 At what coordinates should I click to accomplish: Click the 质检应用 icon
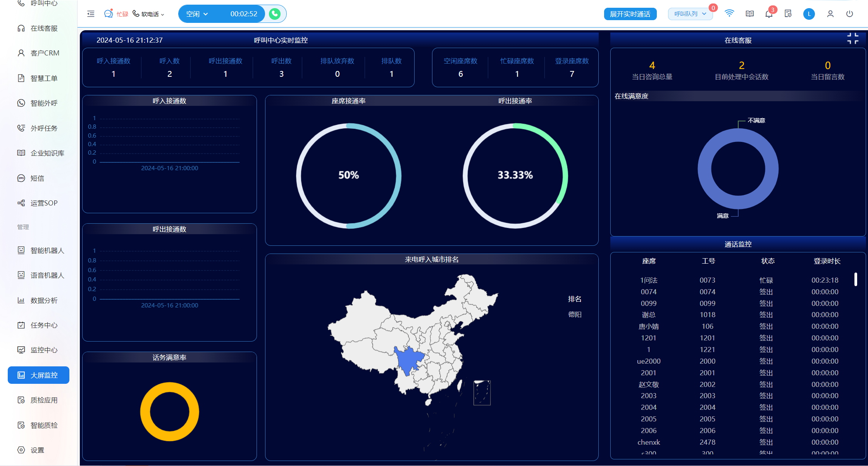click(x=21, y=400)
